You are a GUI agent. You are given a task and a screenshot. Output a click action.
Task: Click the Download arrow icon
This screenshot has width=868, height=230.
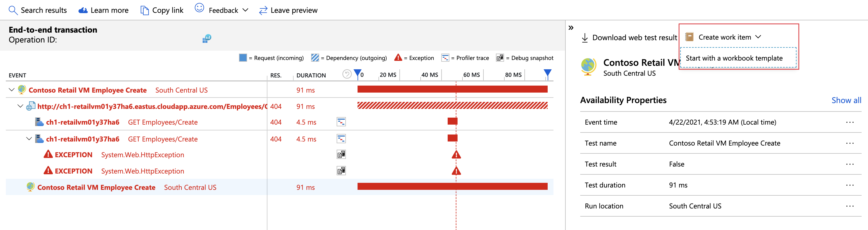click(x=585, y=38)
